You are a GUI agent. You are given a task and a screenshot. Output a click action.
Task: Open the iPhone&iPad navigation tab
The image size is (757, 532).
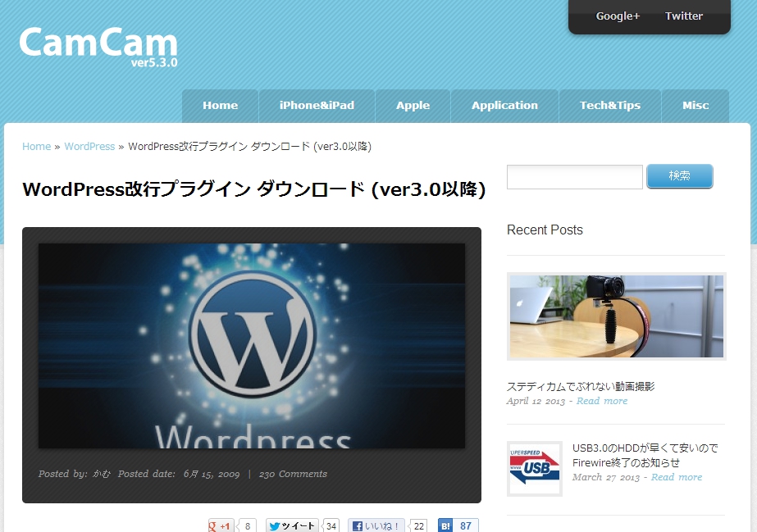coord(317,106)
